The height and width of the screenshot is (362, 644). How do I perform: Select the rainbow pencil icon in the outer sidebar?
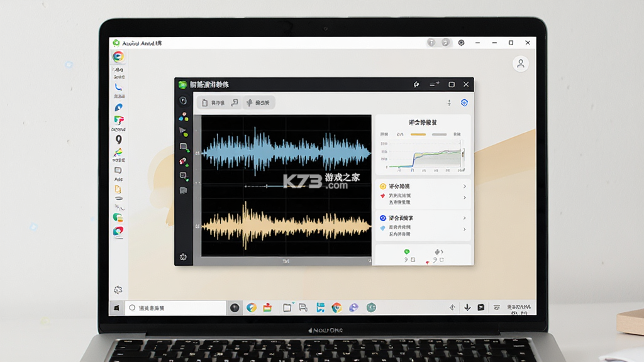coord(118,152)
